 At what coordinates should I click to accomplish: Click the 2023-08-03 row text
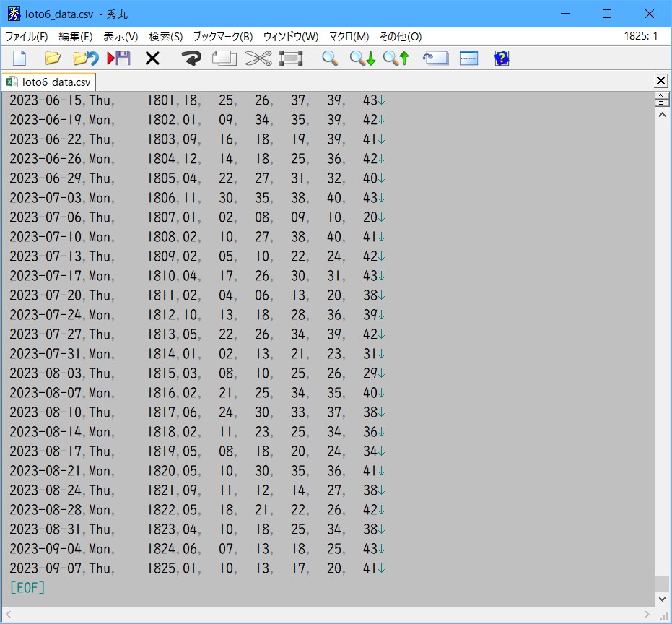pos(197,373)
